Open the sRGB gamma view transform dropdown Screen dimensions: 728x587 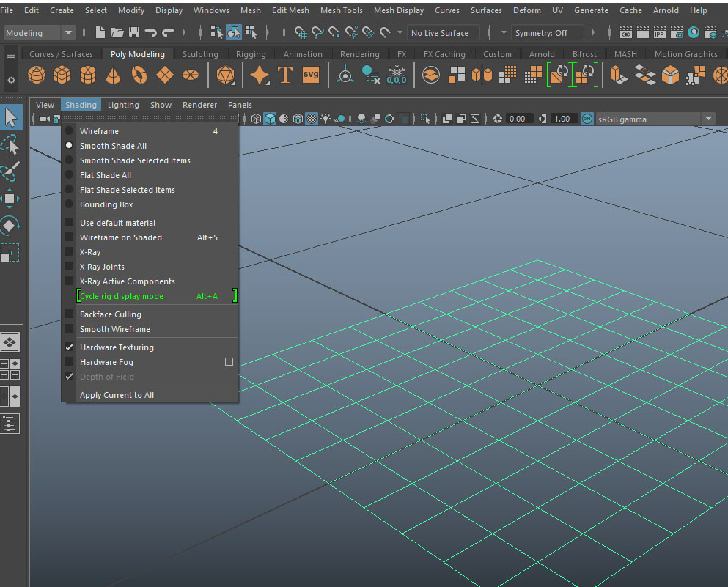(655, 119)
